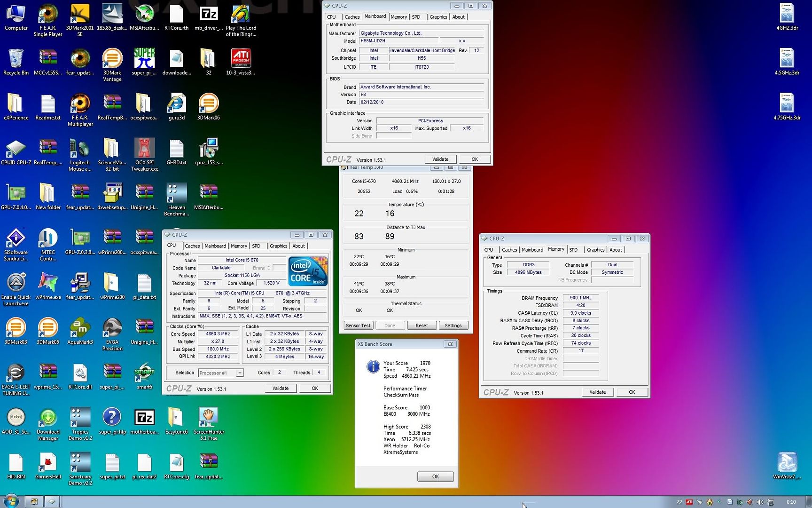The width and height of the screenshot is (812, 508).
Task: Click the Bus Speed 180.0 MHz value
Action: 218,349
